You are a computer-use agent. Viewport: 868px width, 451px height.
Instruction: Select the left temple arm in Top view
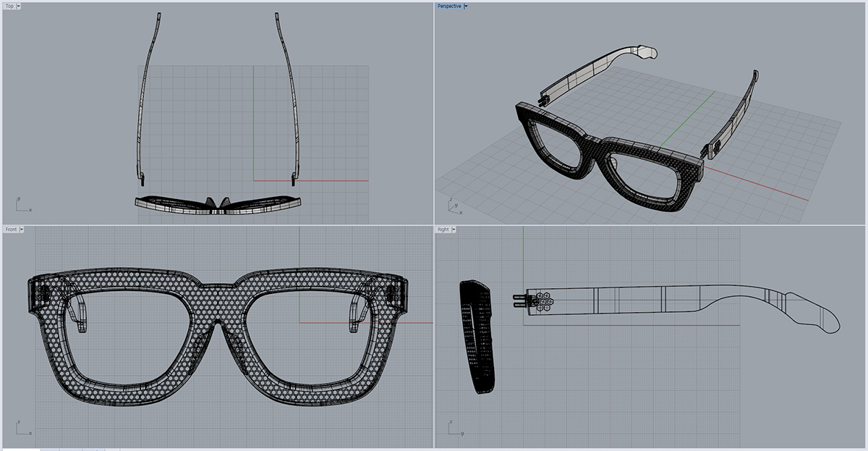(x=148, y=94)
